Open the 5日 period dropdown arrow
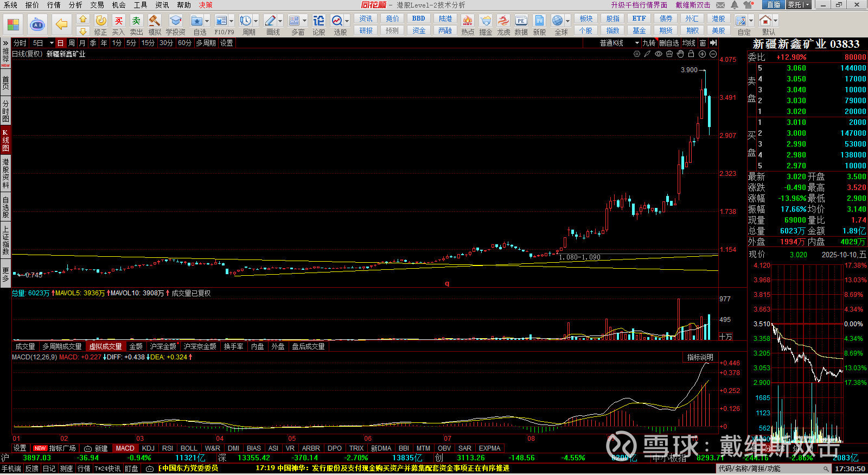 pyautogui.click(x=52, y=43)
